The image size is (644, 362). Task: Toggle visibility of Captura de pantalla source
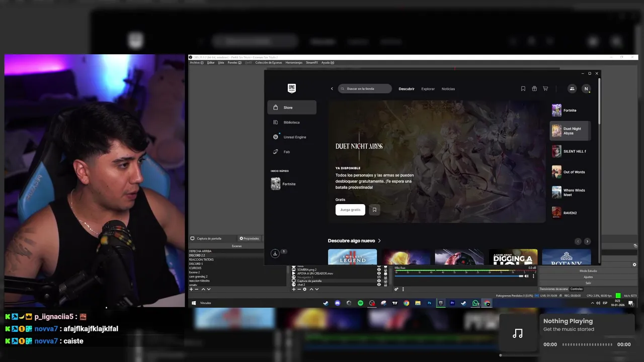click(379, 281)
